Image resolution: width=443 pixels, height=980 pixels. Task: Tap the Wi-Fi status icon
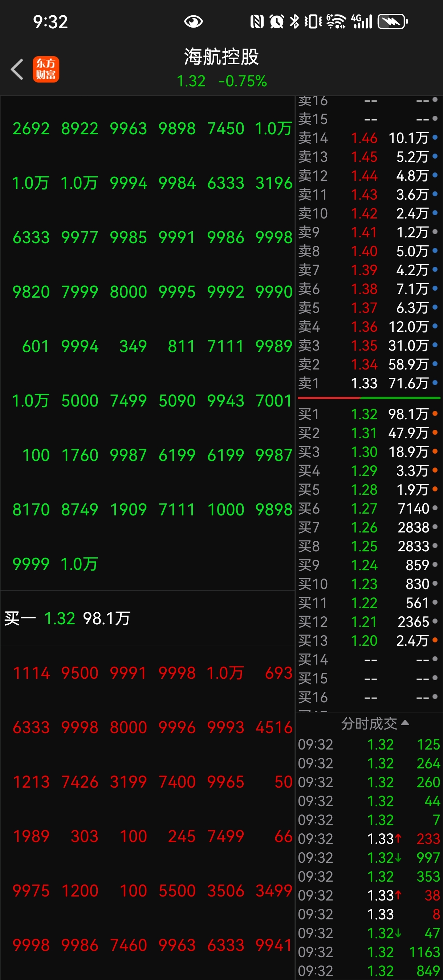pyautogui.click(x=336, y=22)
